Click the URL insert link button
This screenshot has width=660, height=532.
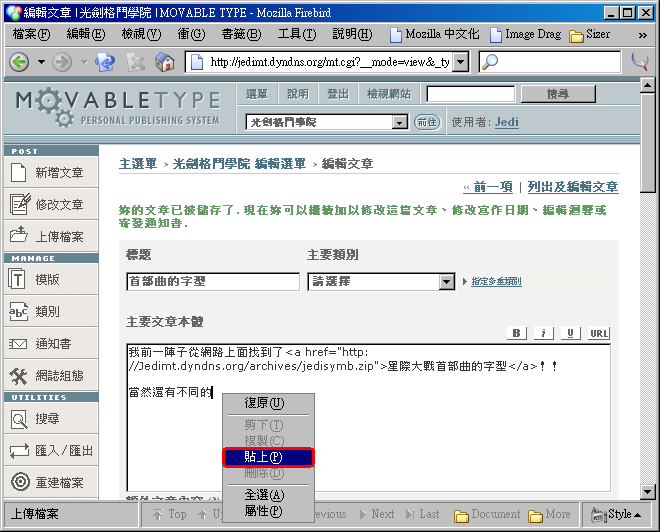(599, 333)
